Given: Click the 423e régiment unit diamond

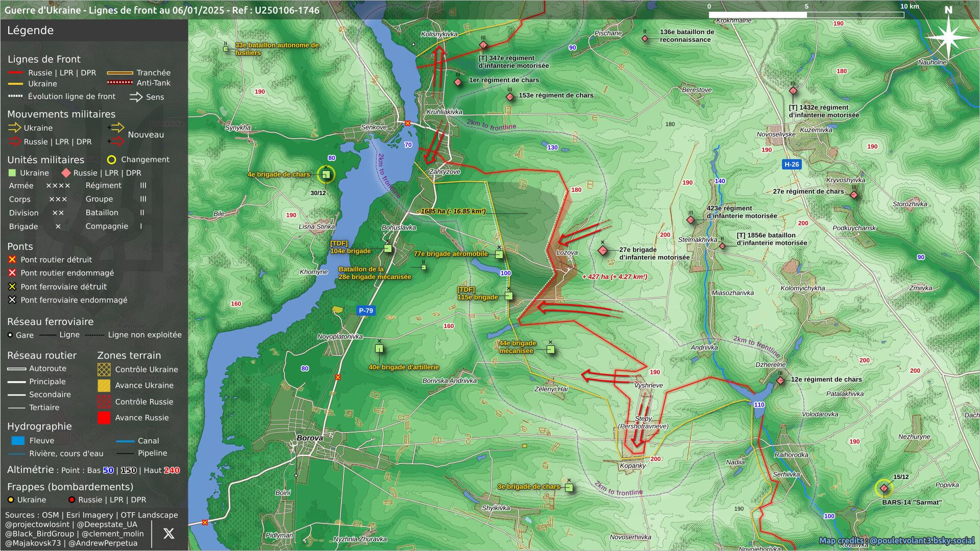Looking at the screenshot, I should click(x=691, y=220).
